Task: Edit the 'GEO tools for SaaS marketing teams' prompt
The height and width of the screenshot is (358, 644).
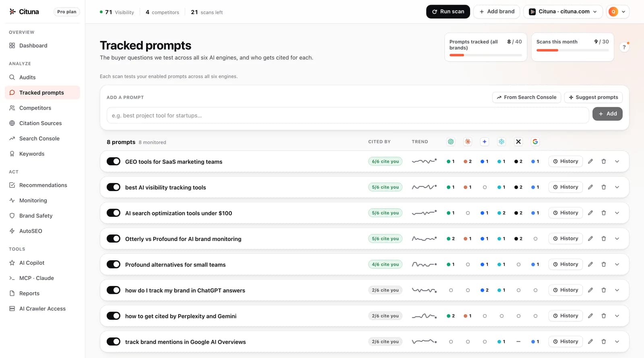Action: [590, 161]
